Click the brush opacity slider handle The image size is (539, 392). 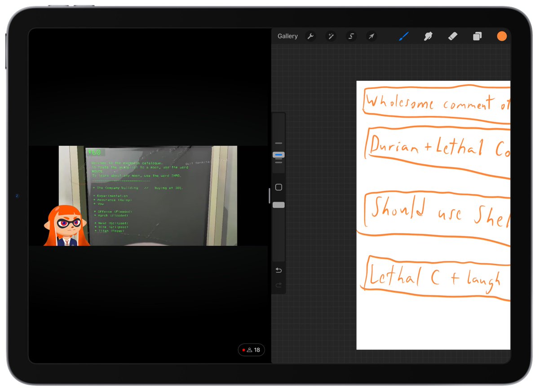coord(278,205)
